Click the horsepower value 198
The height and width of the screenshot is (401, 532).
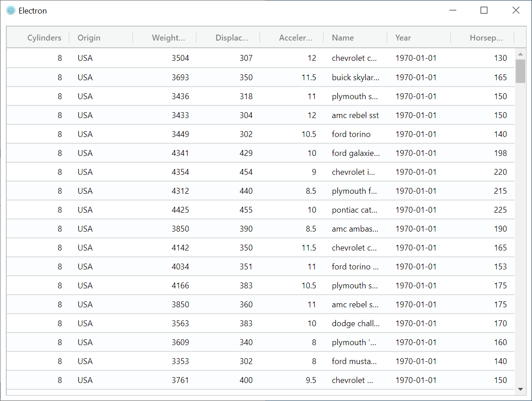click(x=500, y=153)
